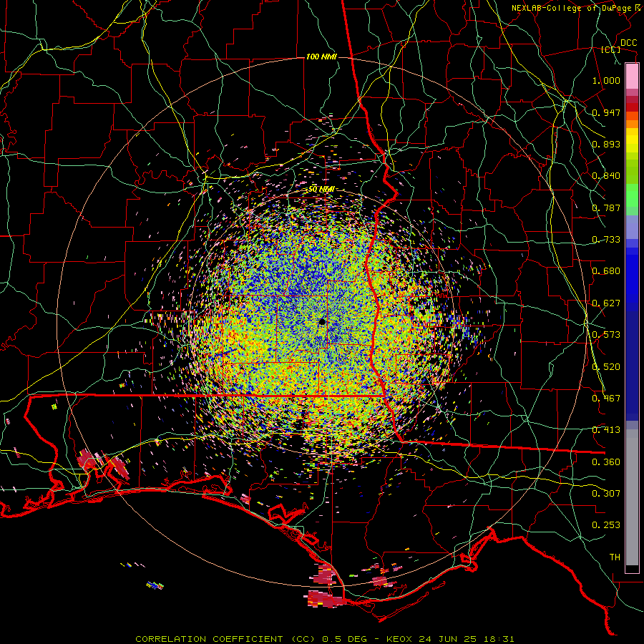Pick the pink band atop the color bar
This screenshot has width=644, height=644.
point(632,76)
